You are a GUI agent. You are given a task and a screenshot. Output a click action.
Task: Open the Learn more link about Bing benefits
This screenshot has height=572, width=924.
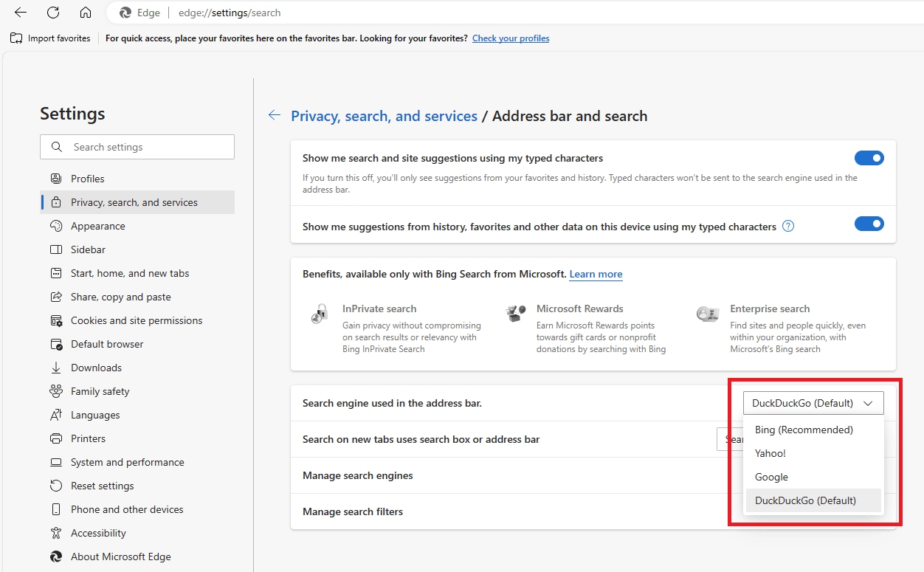pyautogui.click(x=596, y=274)
